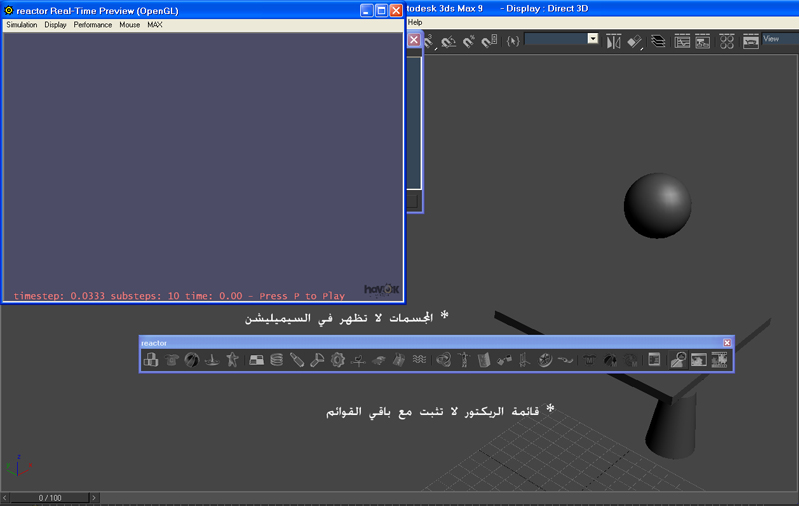Create a Rigid Body Collection in reactor toolbar

151,360
